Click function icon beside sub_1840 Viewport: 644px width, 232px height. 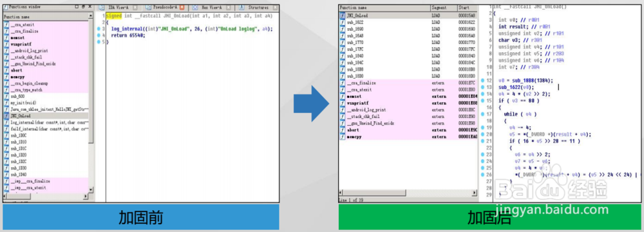343,56
